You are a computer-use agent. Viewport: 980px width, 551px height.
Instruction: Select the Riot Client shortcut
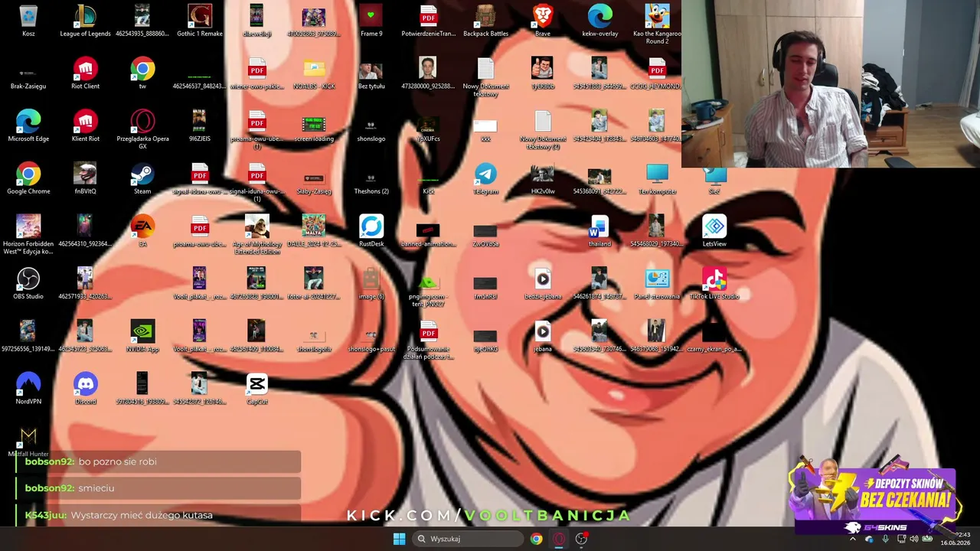(85, 74)
